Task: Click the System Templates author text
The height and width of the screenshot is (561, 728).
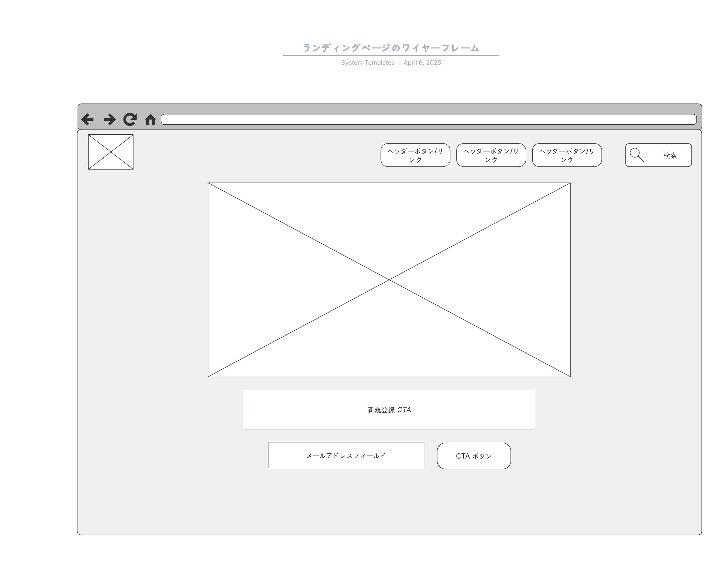Action: pos(368,63)
